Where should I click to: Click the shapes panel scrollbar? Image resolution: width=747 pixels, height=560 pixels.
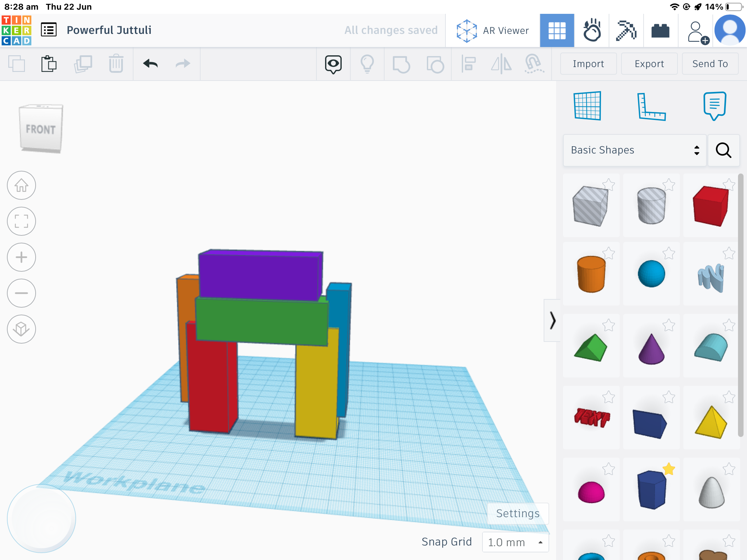[x=740, y=306]
